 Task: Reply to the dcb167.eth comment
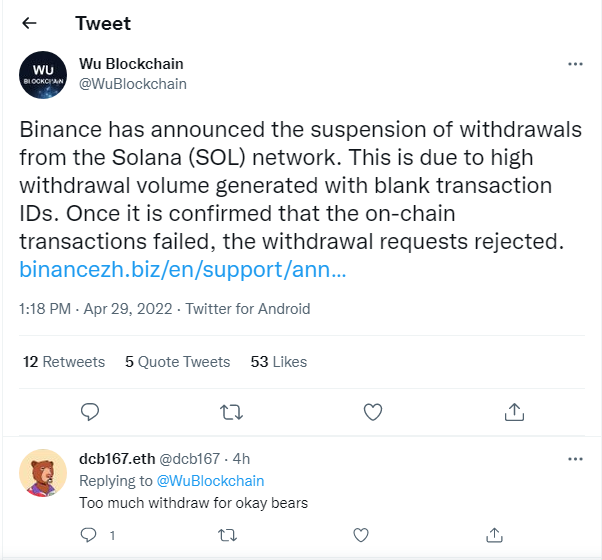point(89,535)
